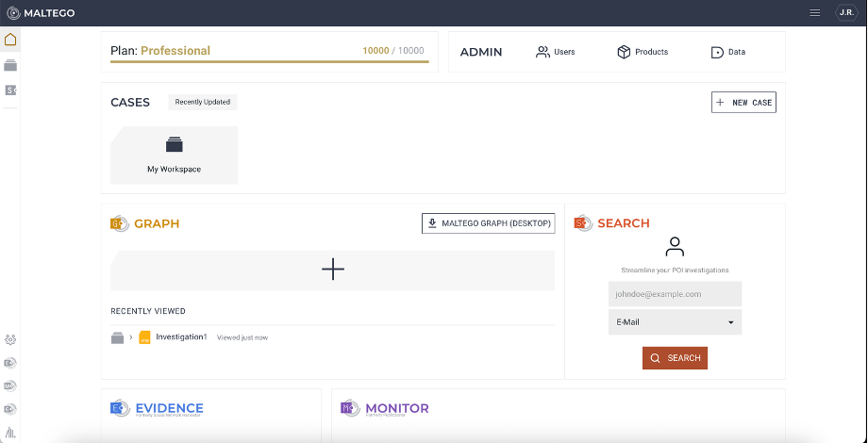Click the Data tag icon in Admin
The image size is (868, 443).
717,53
